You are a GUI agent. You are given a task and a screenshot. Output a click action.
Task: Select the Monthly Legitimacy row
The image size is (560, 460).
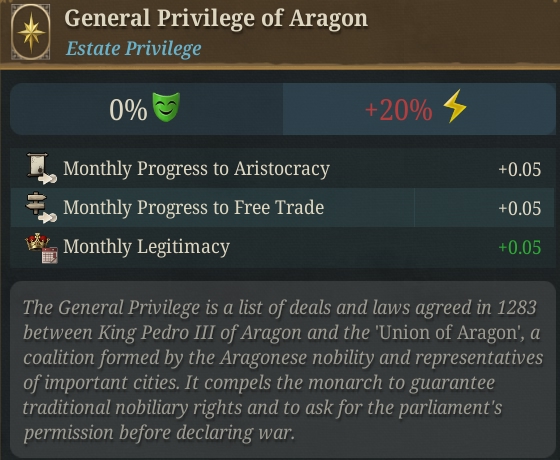pyautogui.click(x=282, y=247)
